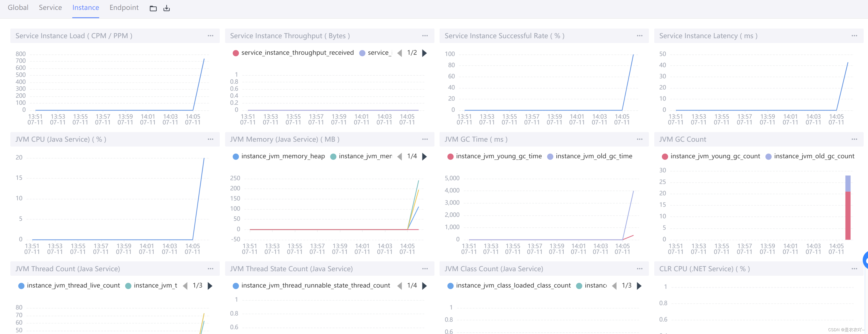The height and width of the screenshot is (334, 868).
Task: Go to previous legend page in JVM Memory chart
Action: (400, 157)
